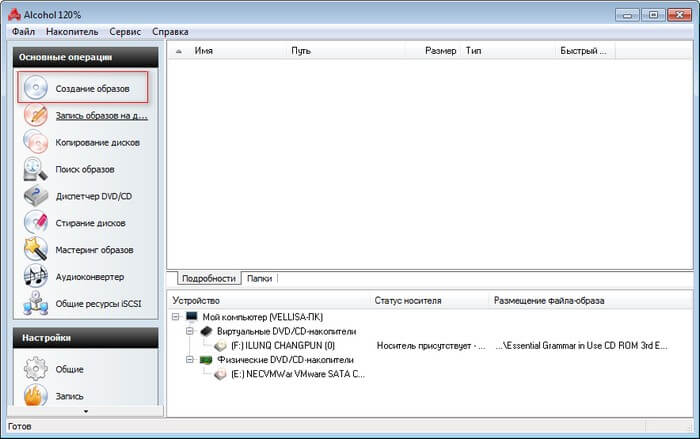Click the Носитель присутствует status text
The image size is (700, 439).
pyautogui.click(x=431, y=346)
